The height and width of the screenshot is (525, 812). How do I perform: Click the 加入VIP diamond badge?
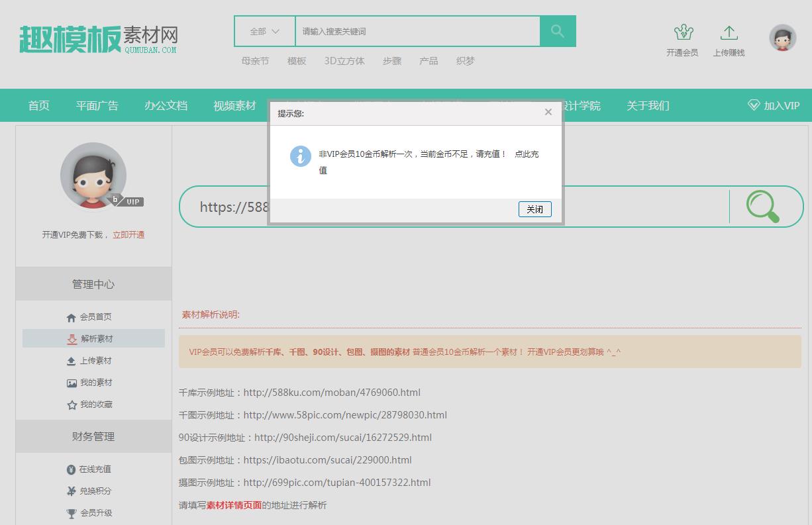tap(754, 105)
